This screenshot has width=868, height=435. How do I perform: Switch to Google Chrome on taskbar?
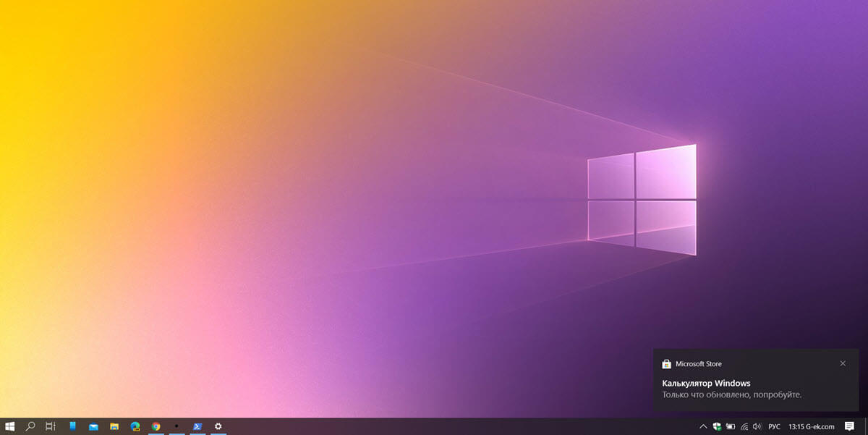click(156, 426)
